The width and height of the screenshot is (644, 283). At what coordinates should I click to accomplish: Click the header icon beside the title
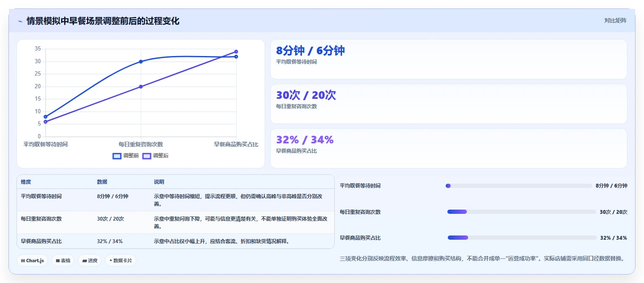[20, 21]
